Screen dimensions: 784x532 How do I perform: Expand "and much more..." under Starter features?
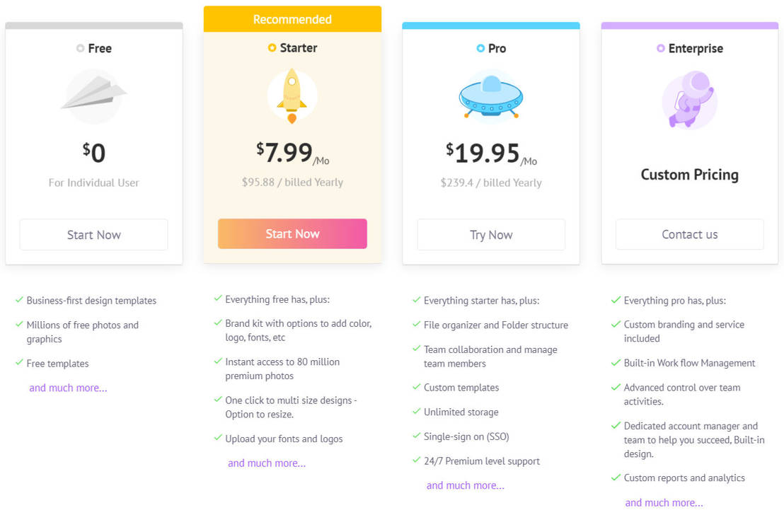(267, 463)
